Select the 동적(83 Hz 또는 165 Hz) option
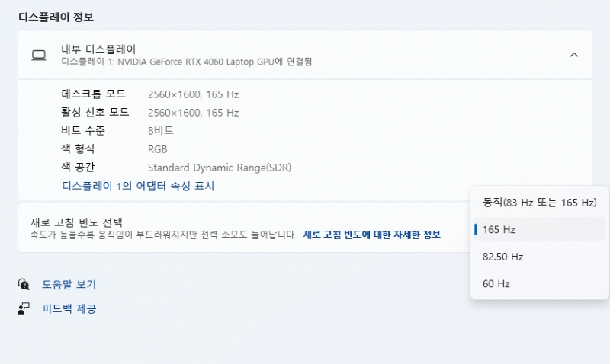The width and height of the screenshot is (610, 364). tap(539, 203)
